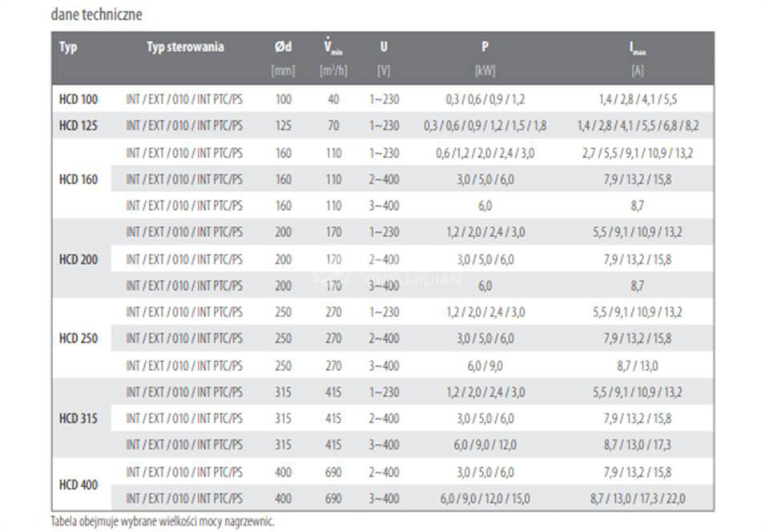Select the Ød diameter column header
Viewport: 769px width, 532px height.
pos(284,47)
